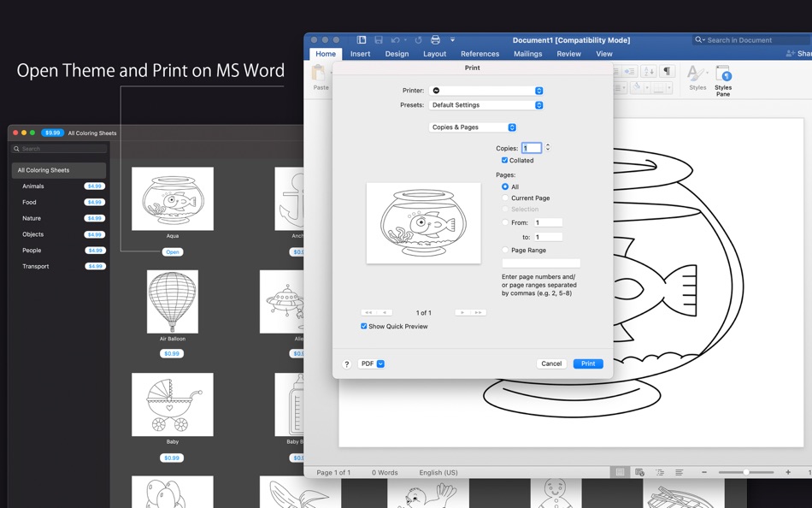Click the Borders icon in ribbon
Screen dimensions: 812x508
click(x=658, y=87)
